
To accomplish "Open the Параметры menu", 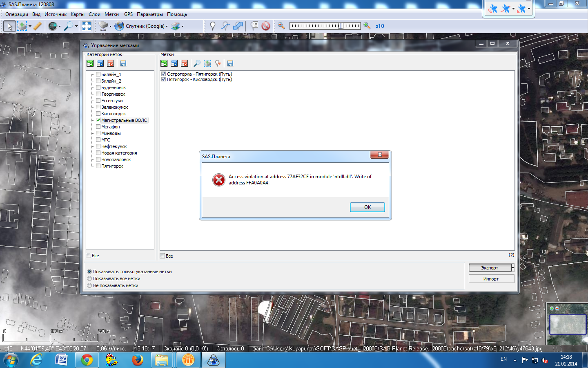I will click(149, 14).
